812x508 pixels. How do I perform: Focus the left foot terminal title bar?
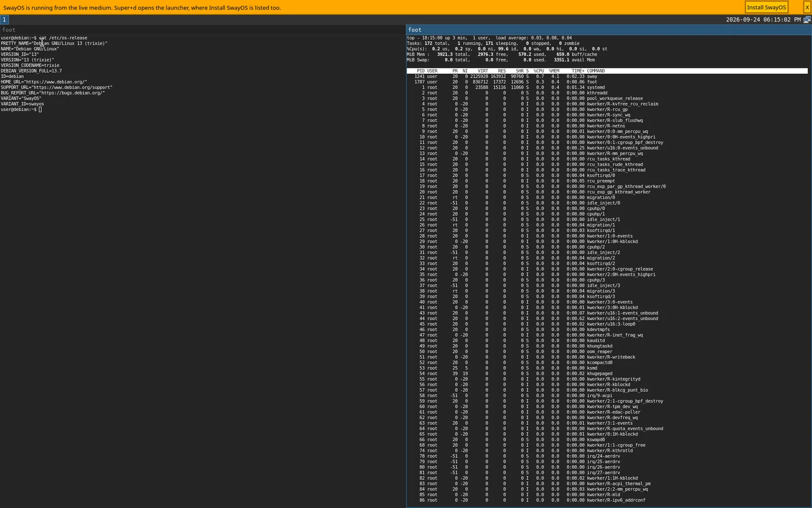pyautogui.click(x=202, y=30)
